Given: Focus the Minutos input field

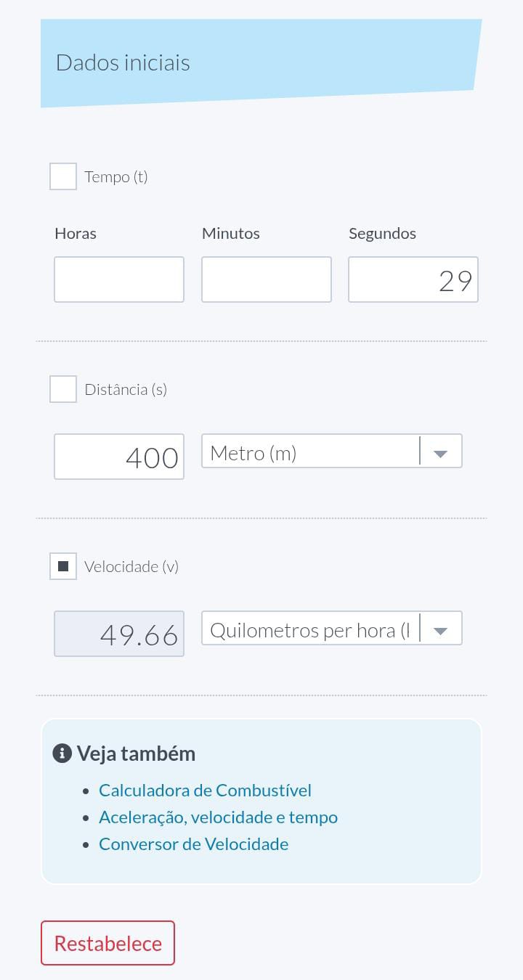Looking at the screenshot, I should [266, 279].
